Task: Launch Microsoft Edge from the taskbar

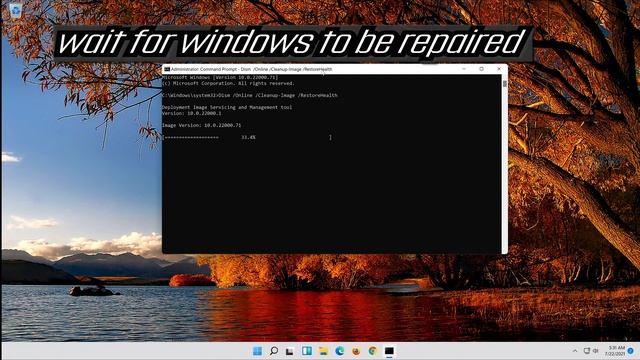Action: coord(340,351)
